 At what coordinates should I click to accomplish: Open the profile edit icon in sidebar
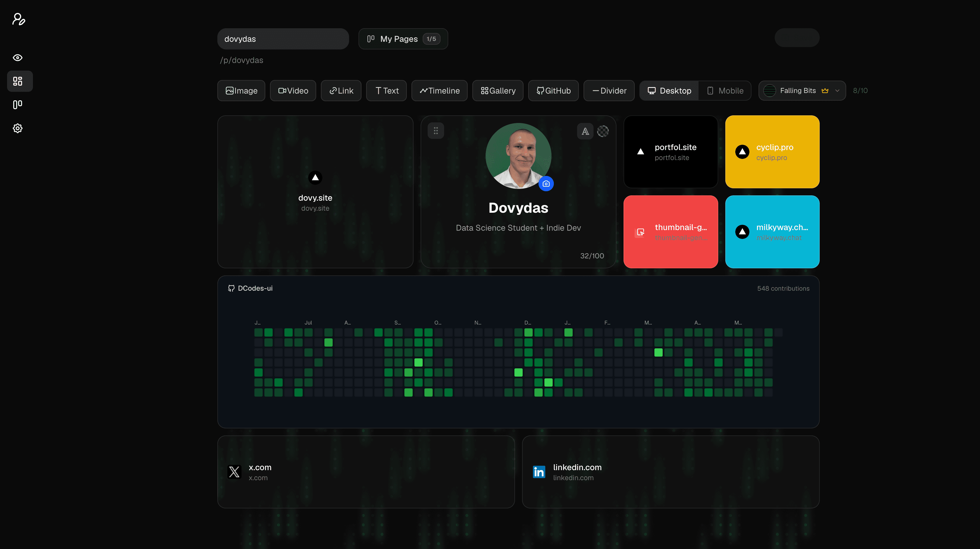click(x=18, y=19)
